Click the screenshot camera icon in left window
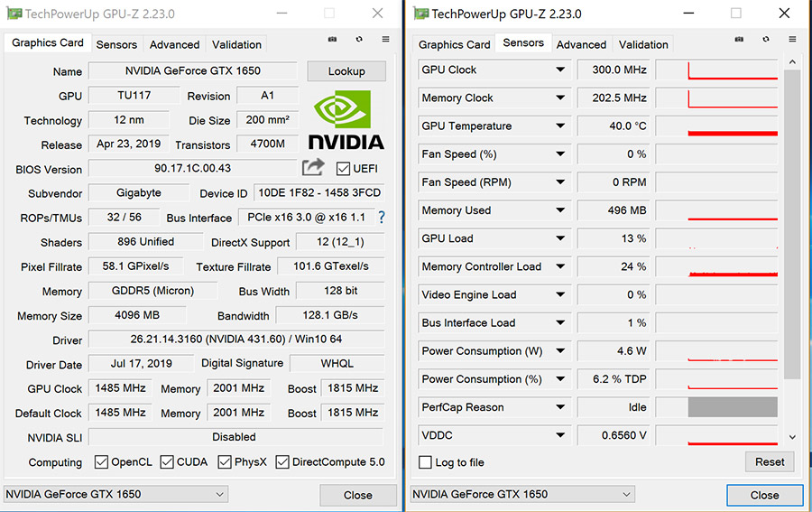Screen dimensions: 812x512 pos(332,40)
